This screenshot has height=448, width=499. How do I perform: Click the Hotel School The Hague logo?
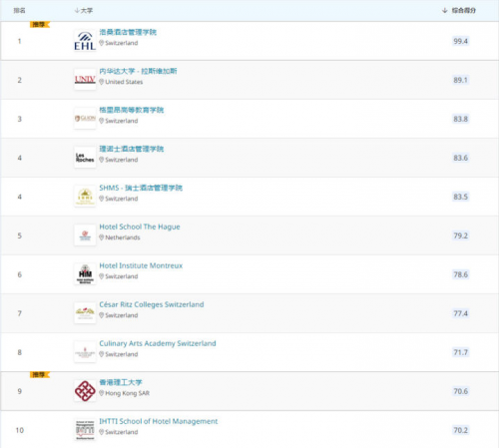[x=85, y=235]
